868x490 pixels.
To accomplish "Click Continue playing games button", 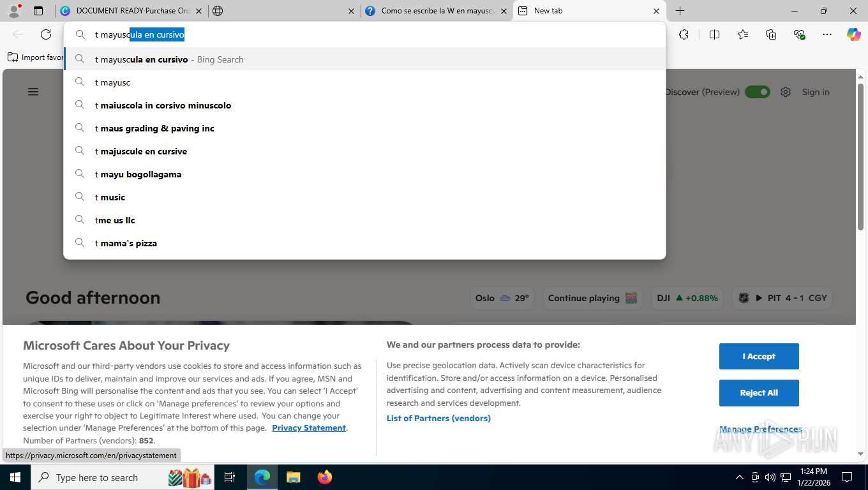I will (592, 298).
